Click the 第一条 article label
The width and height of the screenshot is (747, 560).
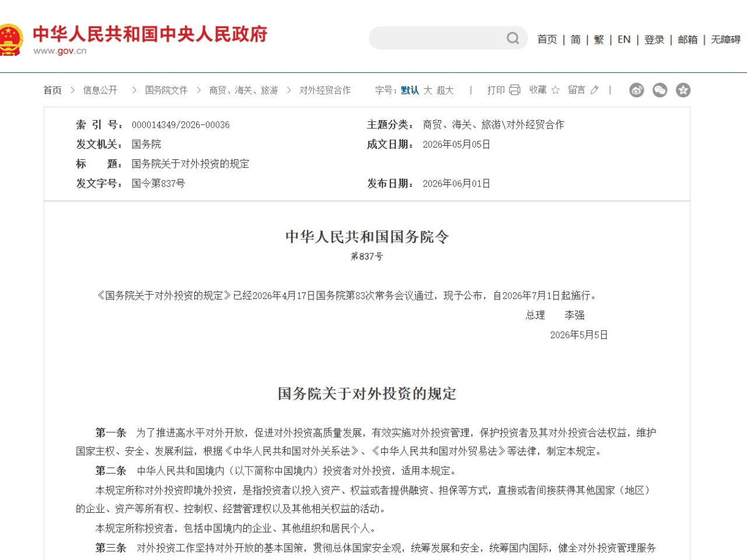(111, 433)
